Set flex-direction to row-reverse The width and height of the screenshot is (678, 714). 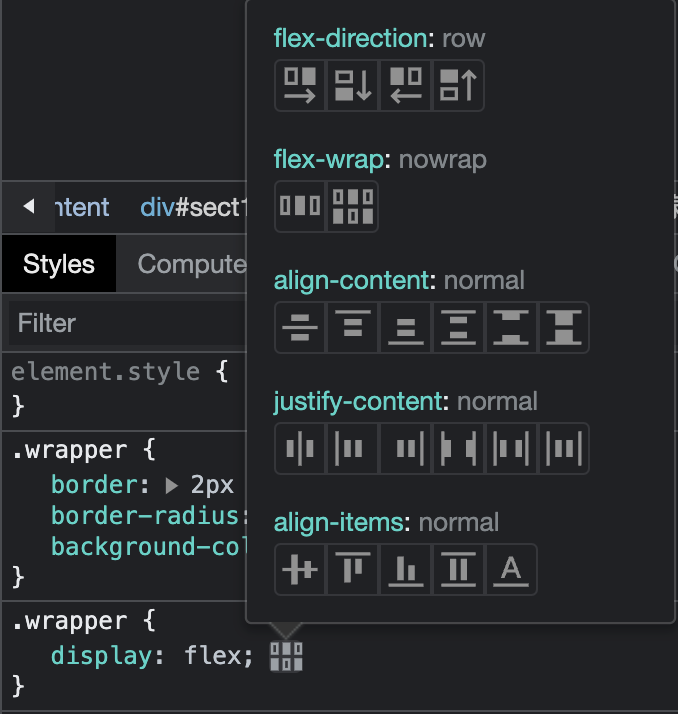click(x=405, y=85)
